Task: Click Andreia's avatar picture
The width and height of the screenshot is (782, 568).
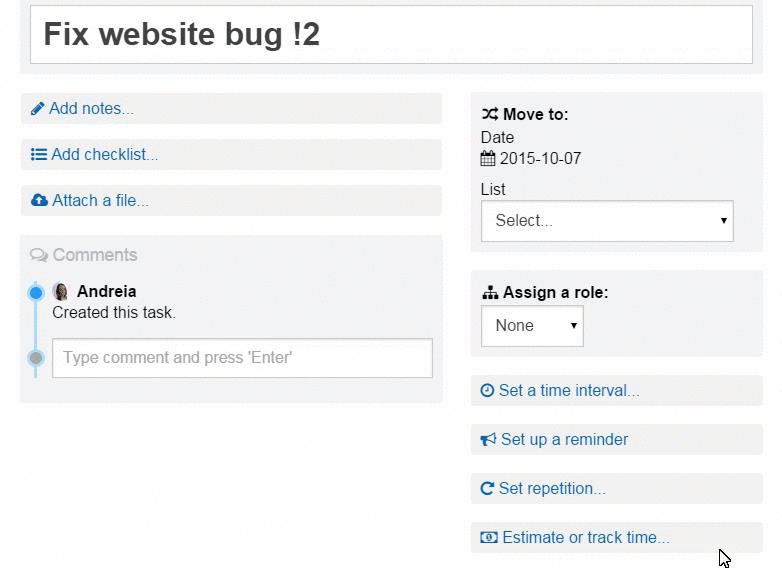Action: [60, 291]
